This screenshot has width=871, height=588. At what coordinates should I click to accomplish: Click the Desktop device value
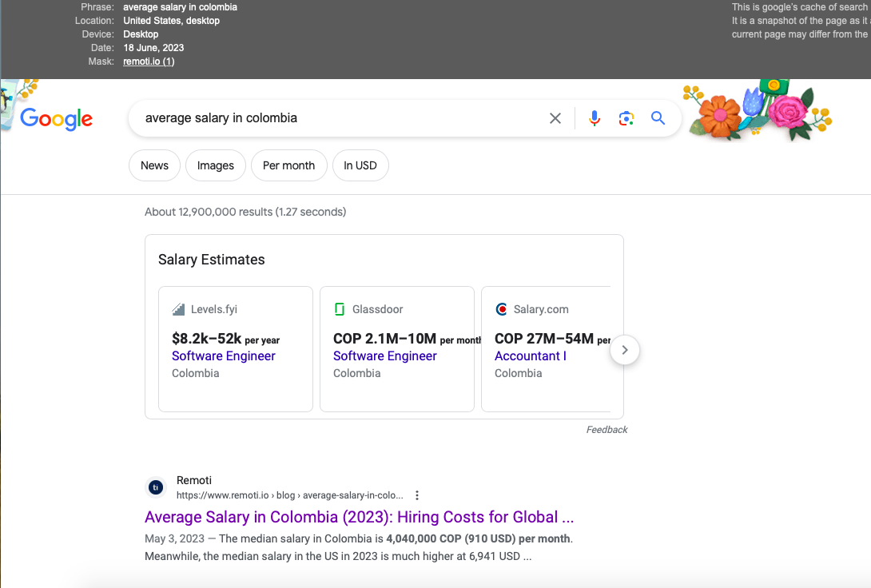click(x=141, y=34)
